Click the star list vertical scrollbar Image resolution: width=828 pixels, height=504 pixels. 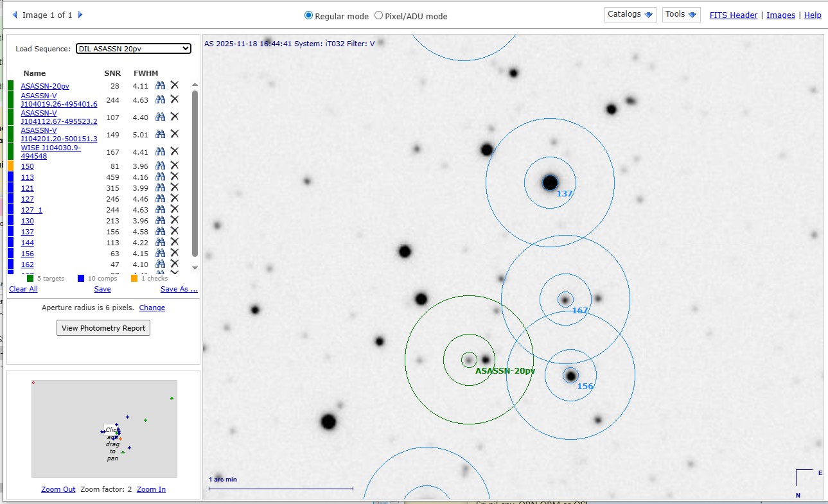[195, 173]
